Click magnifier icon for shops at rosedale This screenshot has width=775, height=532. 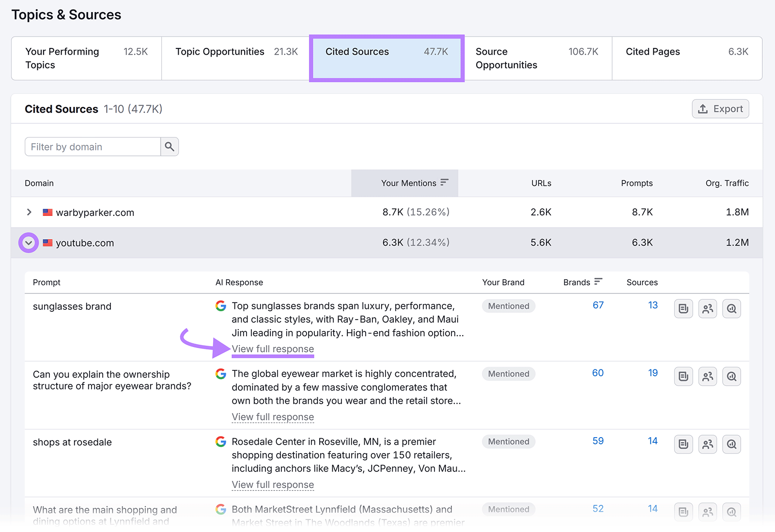pos(732,444)
